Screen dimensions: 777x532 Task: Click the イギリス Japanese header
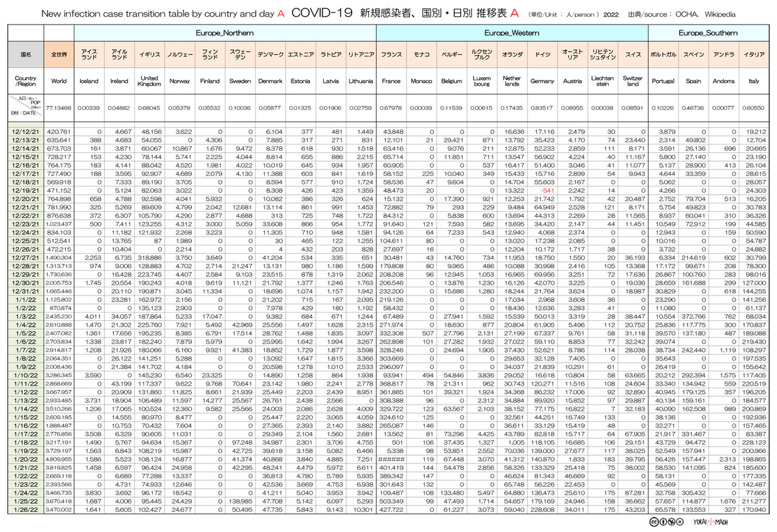[149, 55]
